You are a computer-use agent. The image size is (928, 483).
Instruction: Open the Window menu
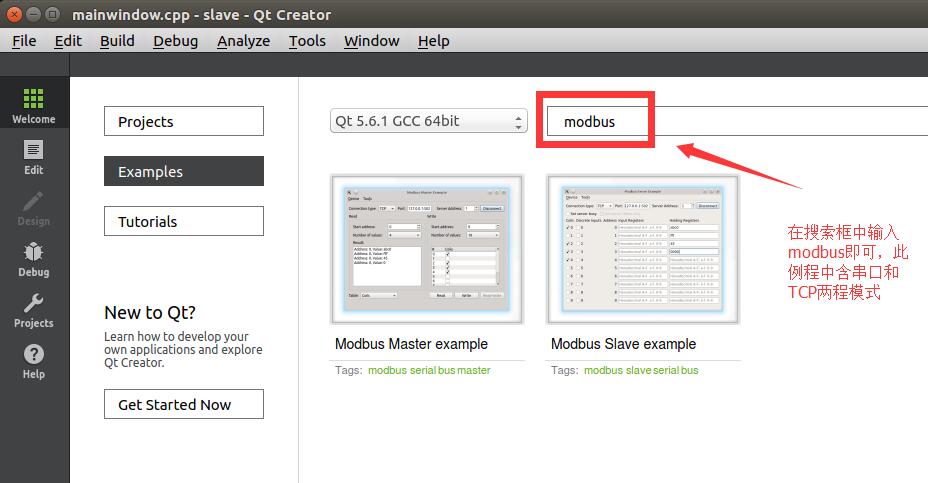[372, 41]
